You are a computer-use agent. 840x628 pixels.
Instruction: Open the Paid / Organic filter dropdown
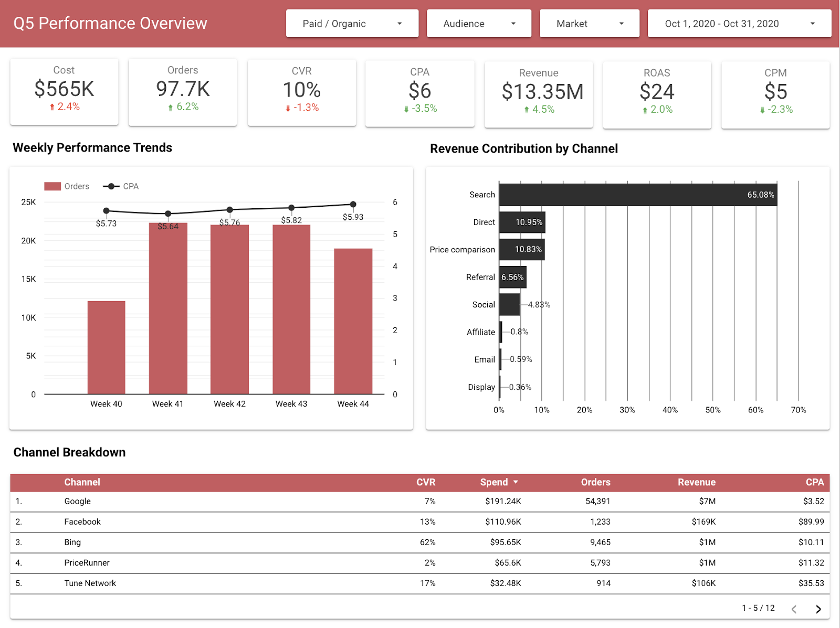(352, 24)
